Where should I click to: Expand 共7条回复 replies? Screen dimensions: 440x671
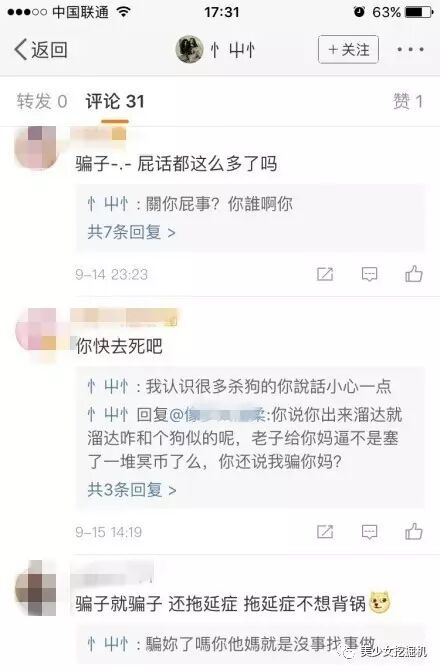point(131,232)
